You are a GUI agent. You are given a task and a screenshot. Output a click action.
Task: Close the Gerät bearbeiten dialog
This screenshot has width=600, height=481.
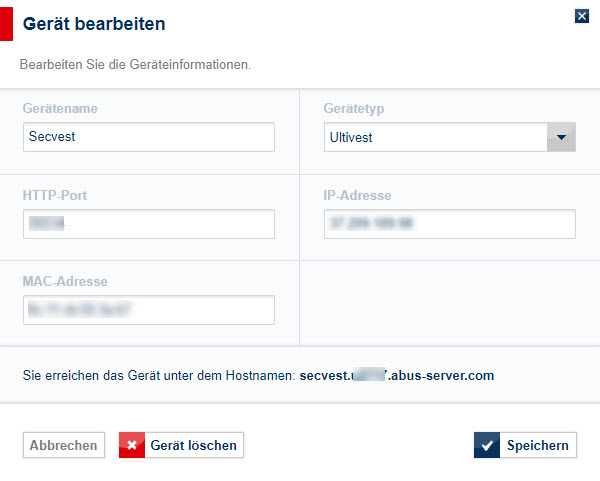pos(582,16)
